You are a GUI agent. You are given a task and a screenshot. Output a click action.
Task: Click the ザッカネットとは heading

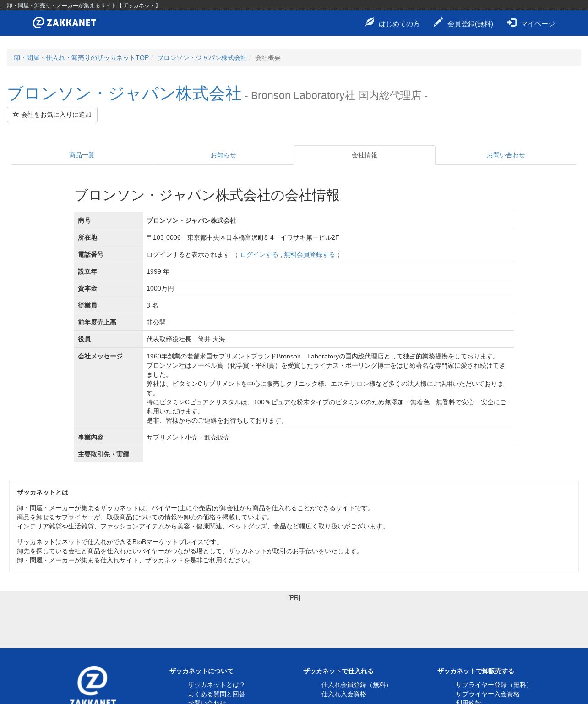click(43, 492)
